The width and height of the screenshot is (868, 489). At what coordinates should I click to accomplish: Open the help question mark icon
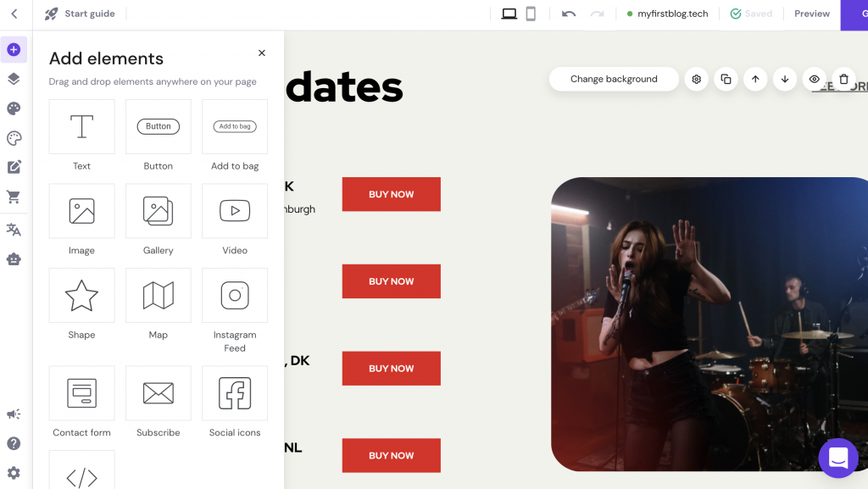14,443
